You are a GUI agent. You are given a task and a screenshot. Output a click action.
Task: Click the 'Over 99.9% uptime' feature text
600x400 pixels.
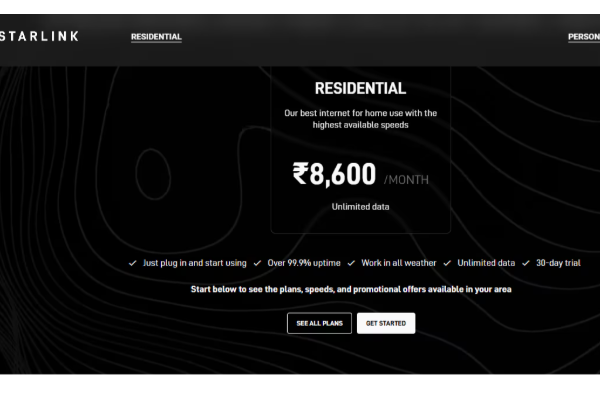[304, 263]
